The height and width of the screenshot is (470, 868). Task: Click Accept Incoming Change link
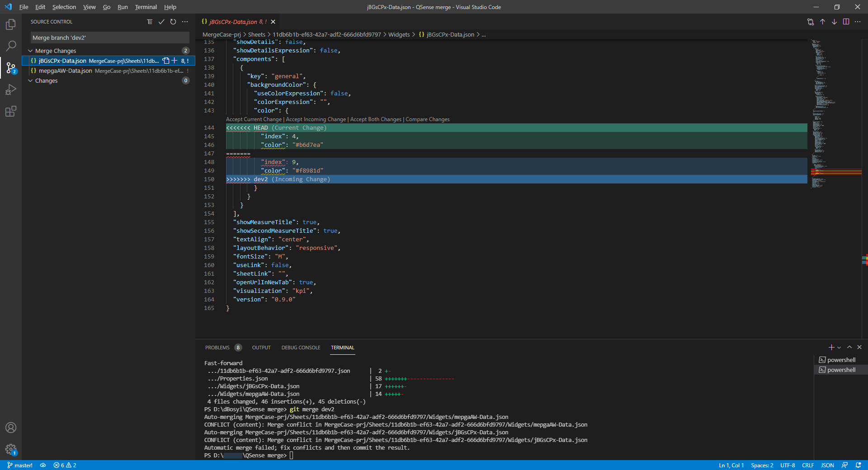coord(316,119)
